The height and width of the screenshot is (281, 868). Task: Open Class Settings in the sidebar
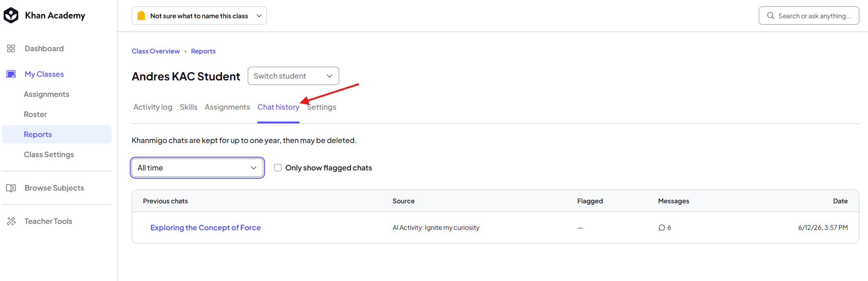coord(49,154)
